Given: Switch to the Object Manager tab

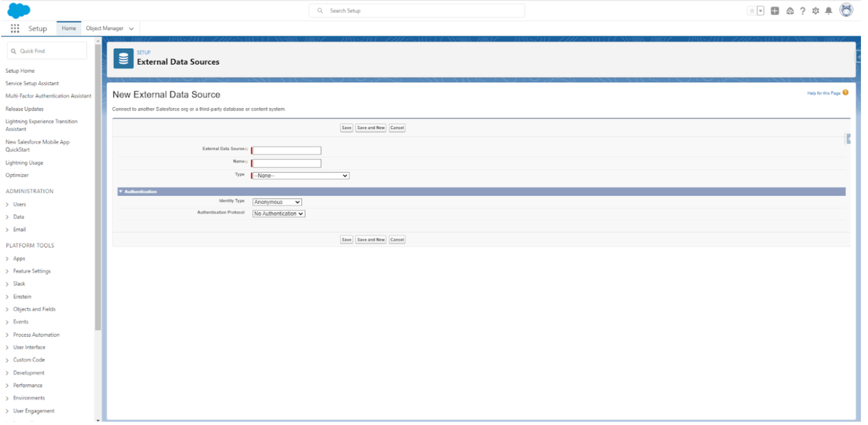Looking at the screenshot, I should click(x=105, y=28).
